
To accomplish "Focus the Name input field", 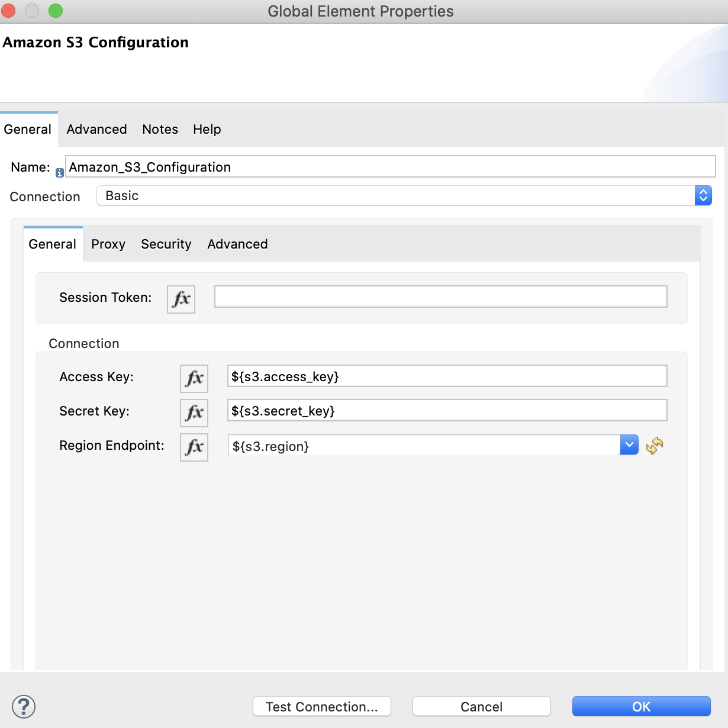I will (x=391, y=167).
